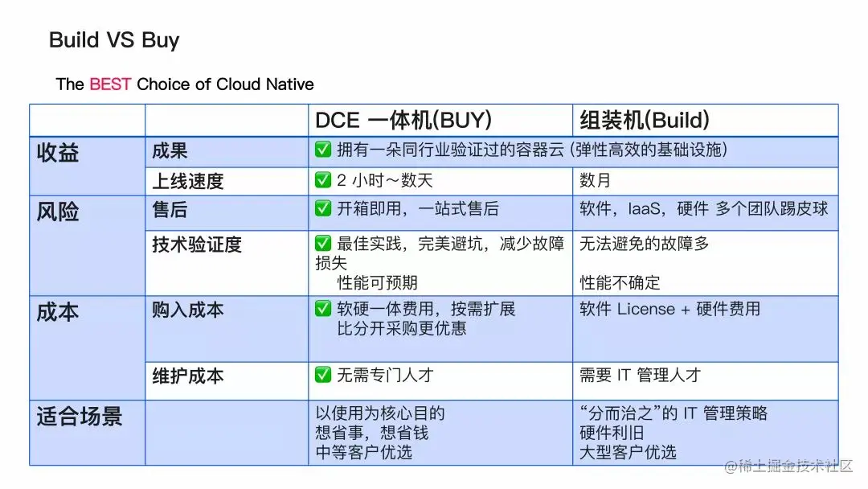
Task: Select the column header '组装机(Build)'
Action: 645,120
